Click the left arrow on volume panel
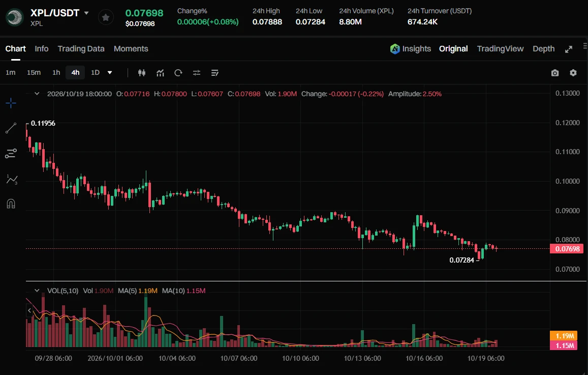Image resolution: width=588 pixels, height=375 pixels. [x=29, y=310]
